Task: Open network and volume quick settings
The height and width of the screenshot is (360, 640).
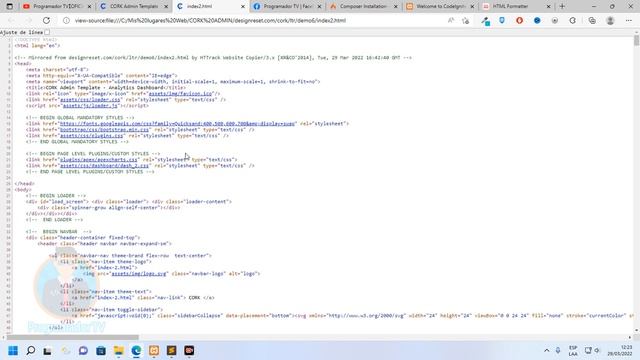Action: click(592, 351)
